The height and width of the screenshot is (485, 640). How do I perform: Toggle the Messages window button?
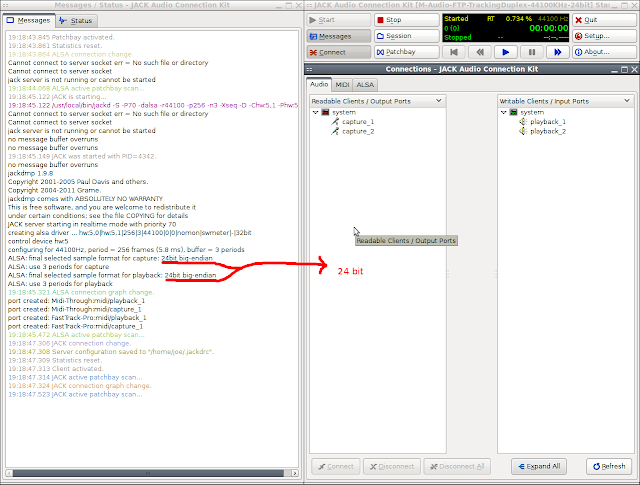[338, 36]
